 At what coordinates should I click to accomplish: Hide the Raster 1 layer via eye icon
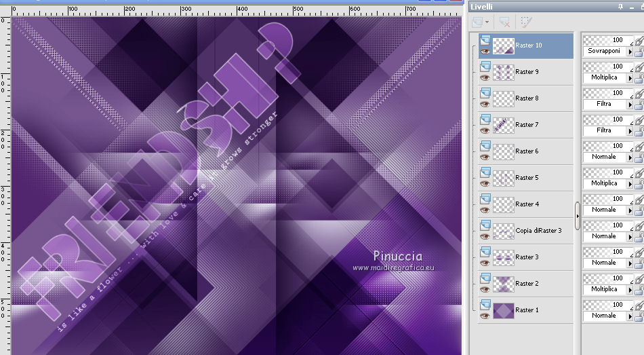(x=485, y=316)
